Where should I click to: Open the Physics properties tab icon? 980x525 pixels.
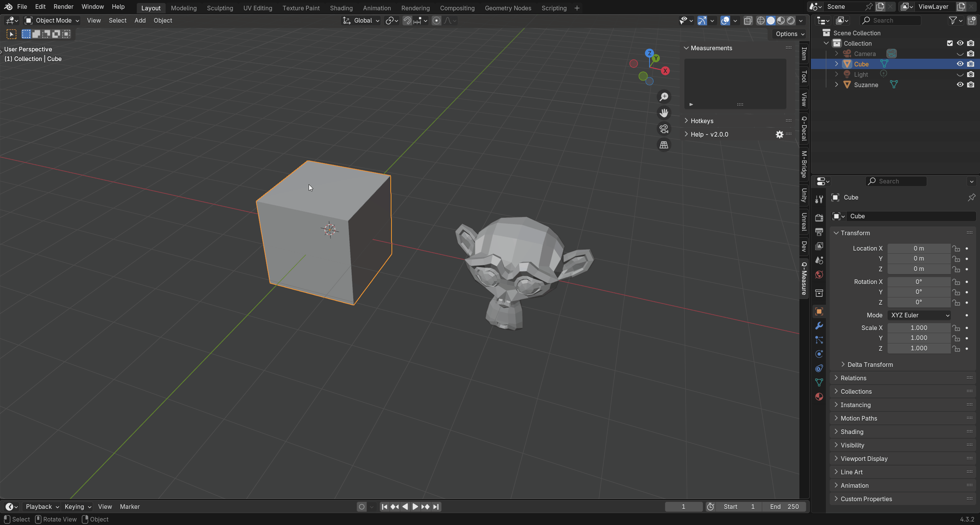(819, 354)
